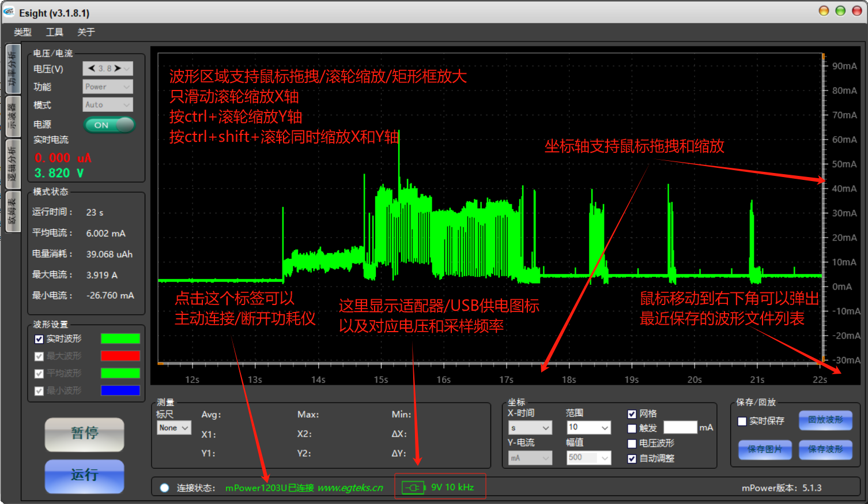868x504 pixels.
Task: Switch to the 示波器 side tab
Action: [x=12, y=117]
